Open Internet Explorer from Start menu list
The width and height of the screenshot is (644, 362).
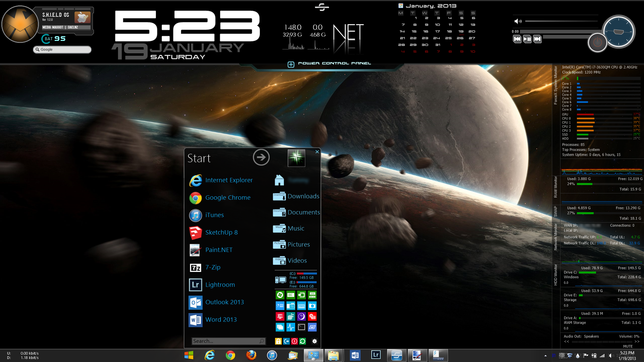[221, 180]
